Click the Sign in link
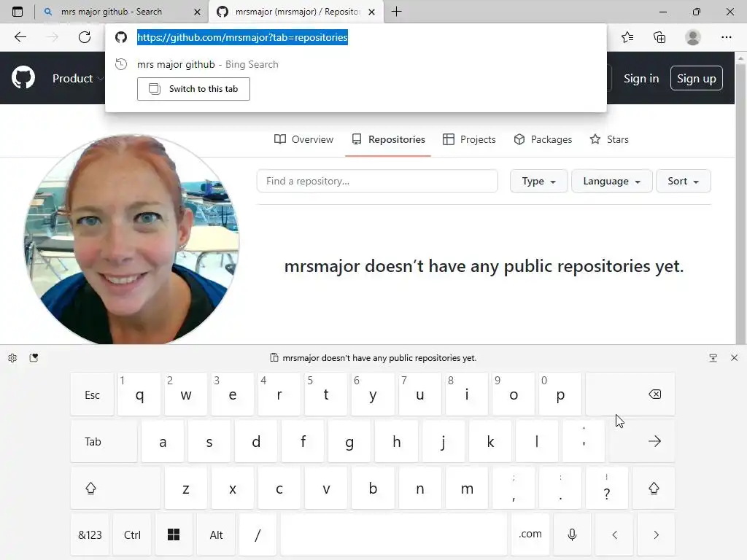The image size is (747, 560). [x=641, y=78]
